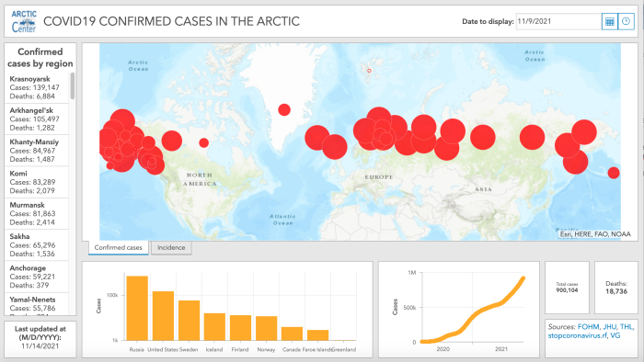Click the Greenland case circle on map

(284, 110)
